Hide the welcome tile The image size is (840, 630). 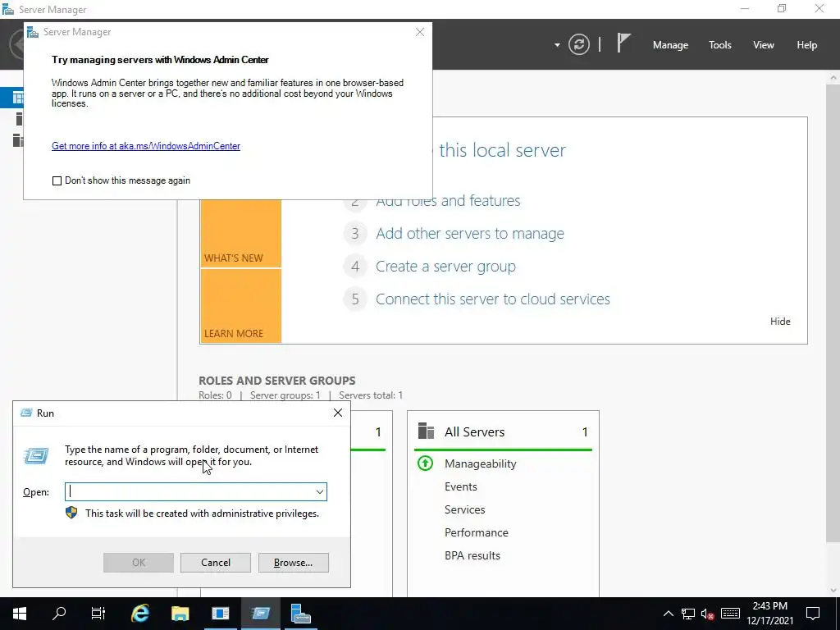click(x=780, y=322)
